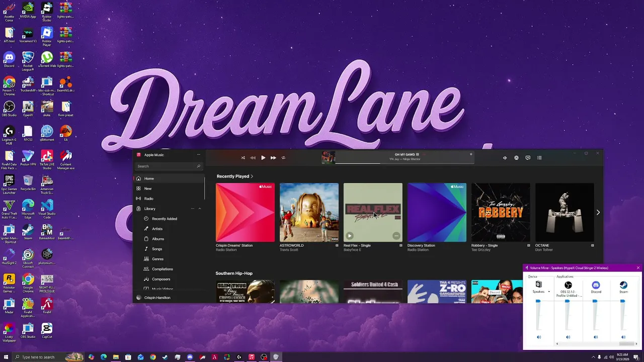Screen dimensions: 644x362
Task: Open Rocket League desktop icon
Action: coord(28,60)
